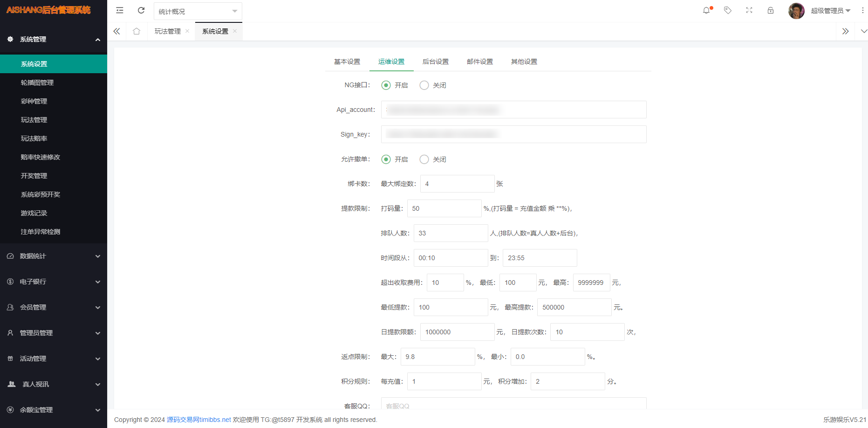
Task: Select 关闭 for 允许撤单
Action: pos(424,159)
